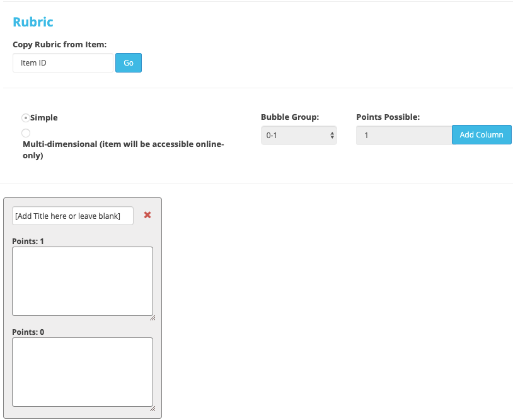Choose the Multi-dimensional rubric option

point(25,133)
